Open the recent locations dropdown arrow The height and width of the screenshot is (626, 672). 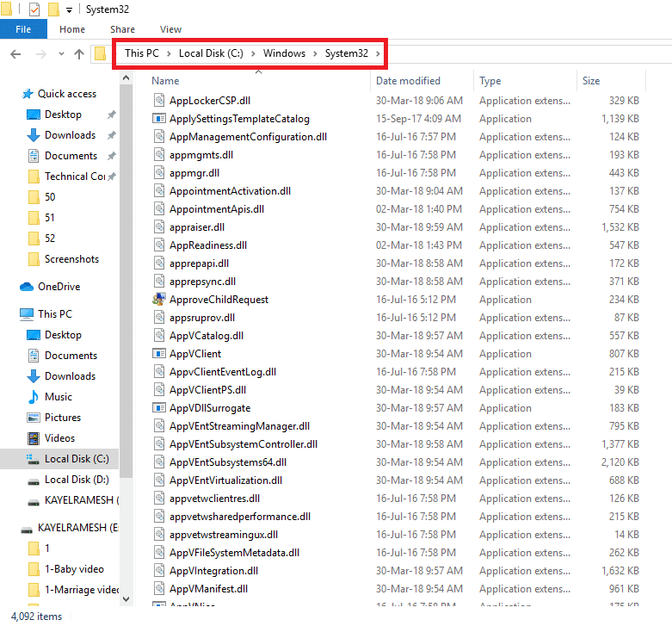pos(61,54)
